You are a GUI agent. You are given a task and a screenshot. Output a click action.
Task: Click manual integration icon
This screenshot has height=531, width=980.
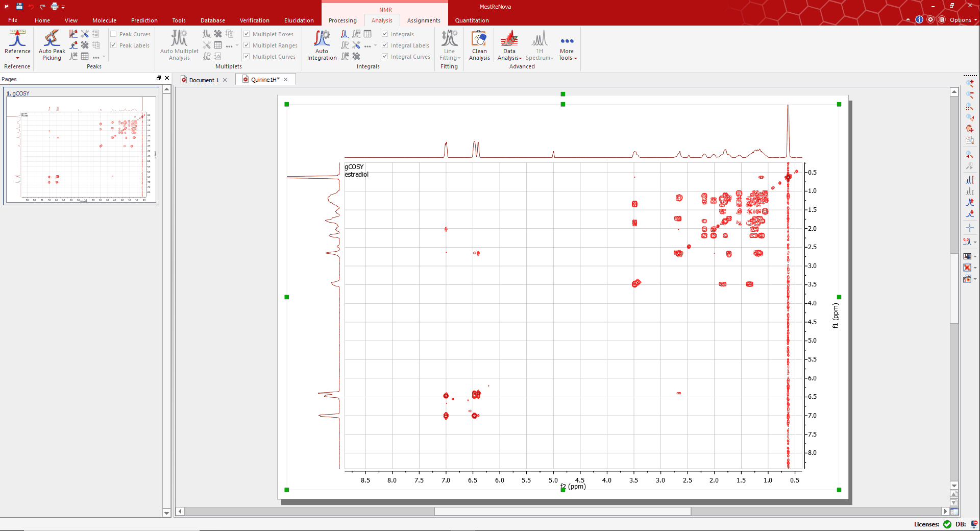pos(345,34)
